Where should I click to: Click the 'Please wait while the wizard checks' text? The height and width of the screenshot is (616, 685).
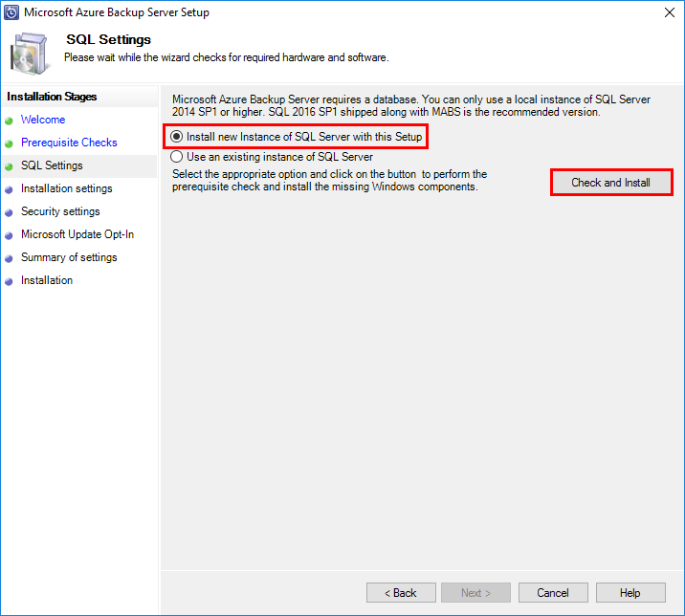(227, 57)
